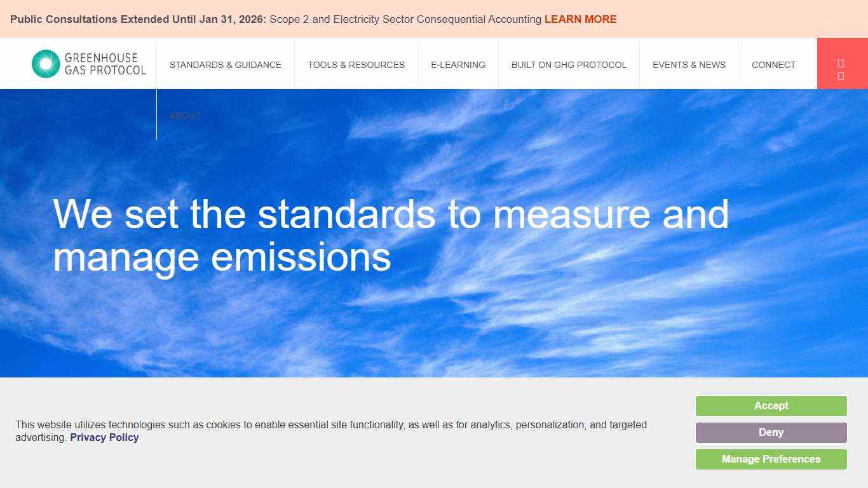
Task: Follow the LEARN MORE link
Action: click(580, 19)
